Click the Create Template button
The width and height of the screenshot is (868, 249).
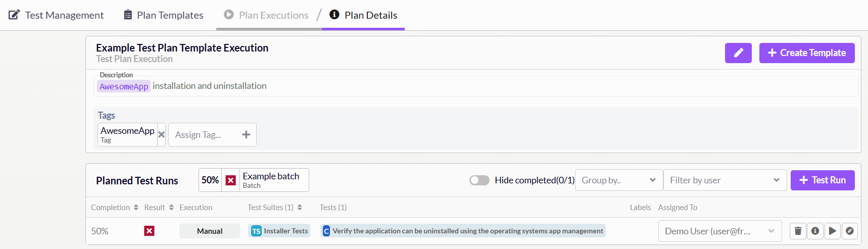point(806,53)
